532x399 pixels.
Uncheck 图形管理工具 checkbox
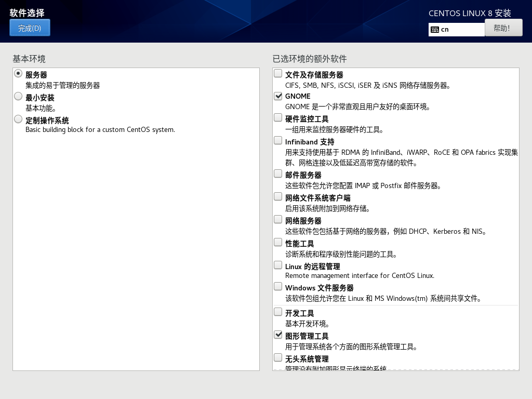[x=278, y=335]
